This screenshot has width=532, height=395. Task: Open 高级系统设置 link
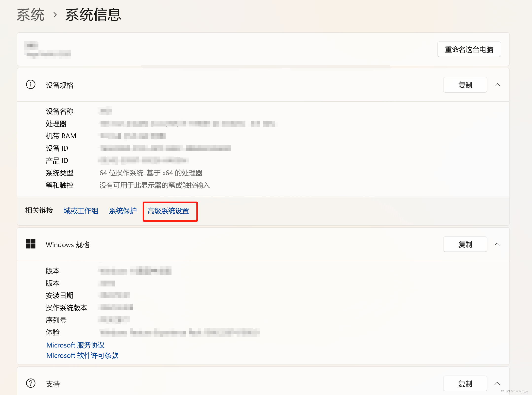(x=168, y=211)
